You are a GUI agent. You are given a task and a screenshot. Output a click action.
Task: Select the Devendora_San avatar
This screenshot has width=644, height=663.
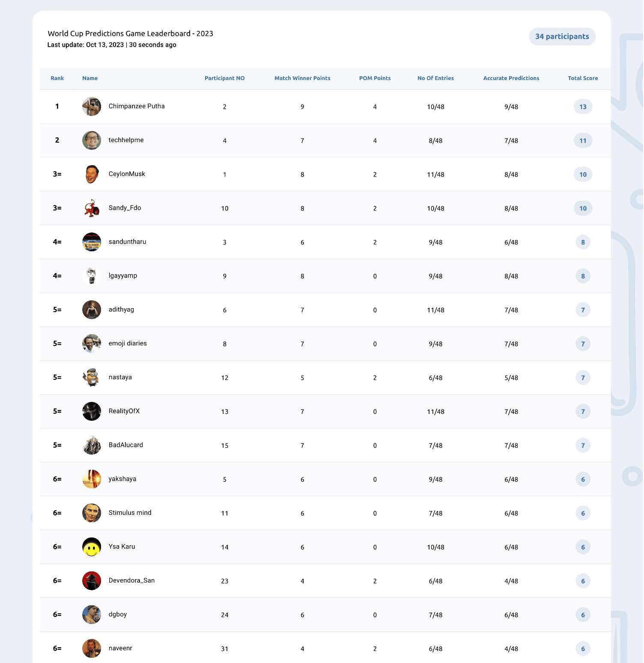pos(92,581)
